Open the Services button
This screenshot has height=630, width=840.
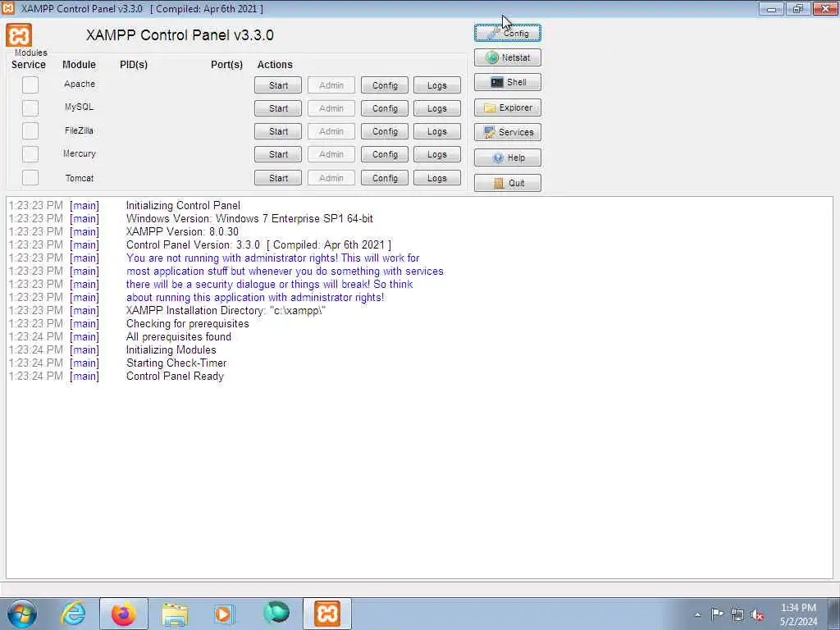[x=507, y=132]
